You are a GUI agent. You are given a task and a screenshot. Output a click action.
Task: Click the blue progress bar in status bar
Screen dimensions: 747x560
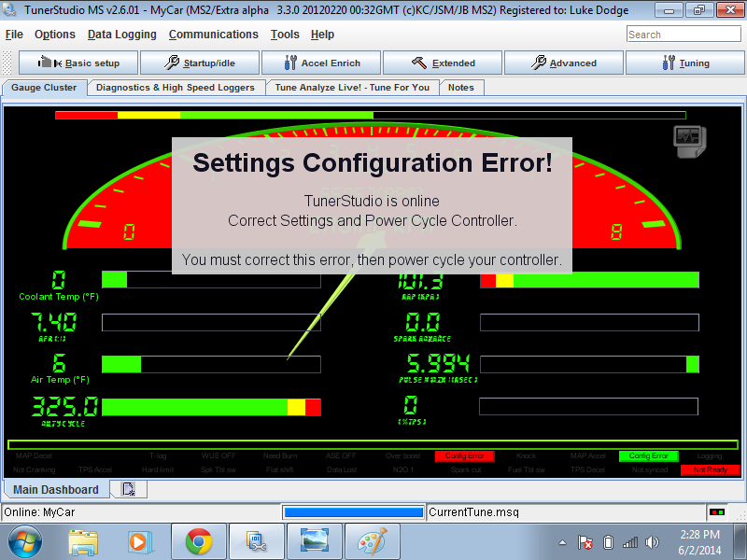[x=353, y=512]
